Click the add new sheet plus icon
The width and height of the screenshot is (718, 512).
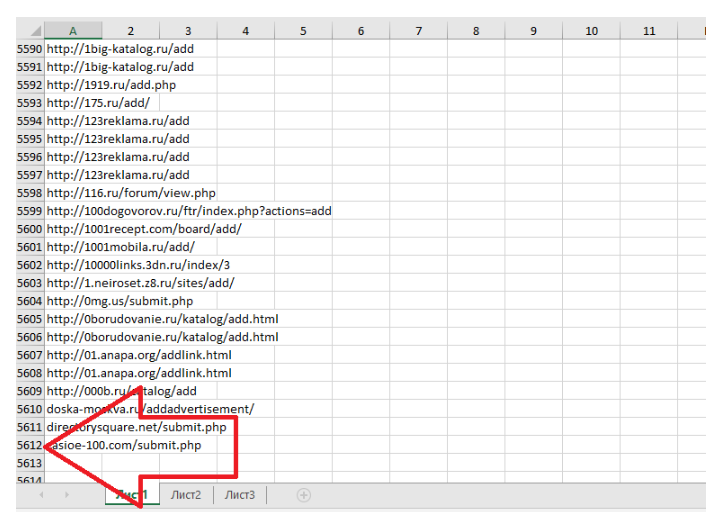click(304, 495)
